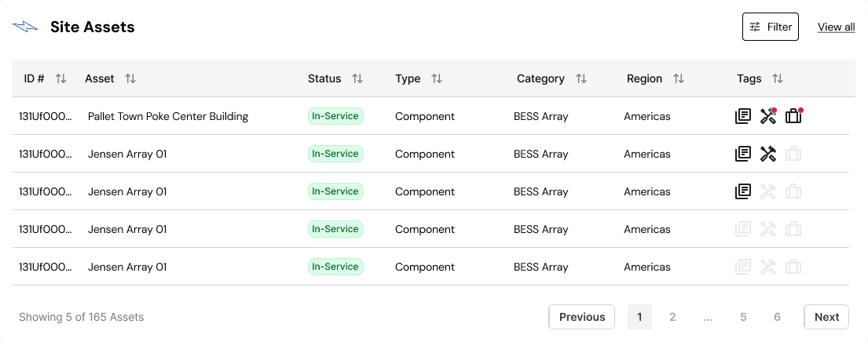The height and width of the screenshot is (342, 868).
Task: Go to page 2
Action: (672, 317)
